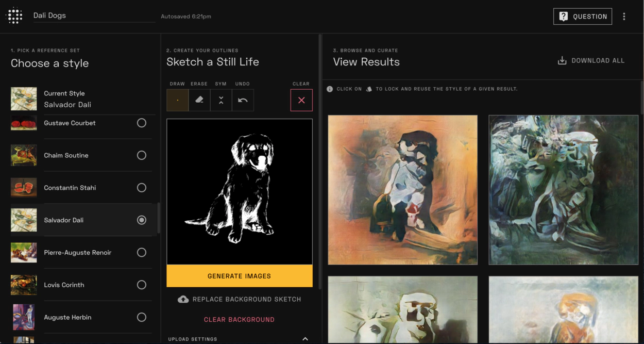Viewport: 644px width, 344px height.
Task: Toggle the symmetry (SYM) tool
Action: click(221, 100)
